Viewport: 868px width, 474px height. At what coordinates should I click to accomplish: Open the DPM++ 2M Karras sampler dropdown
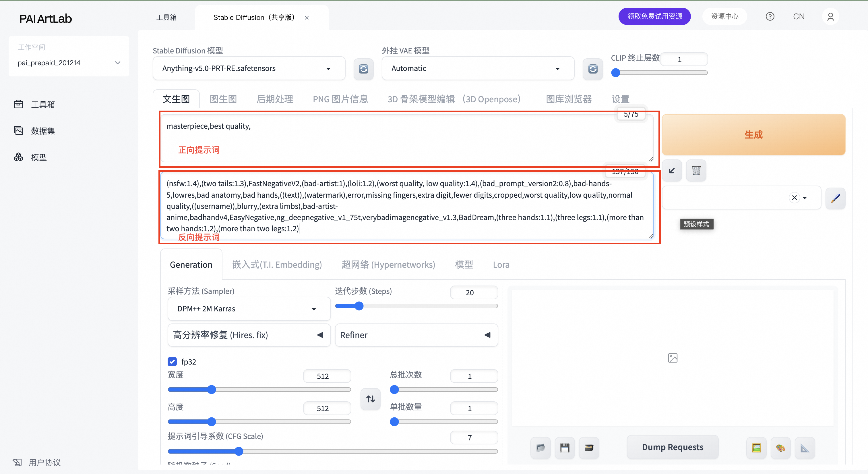point(249,309)
